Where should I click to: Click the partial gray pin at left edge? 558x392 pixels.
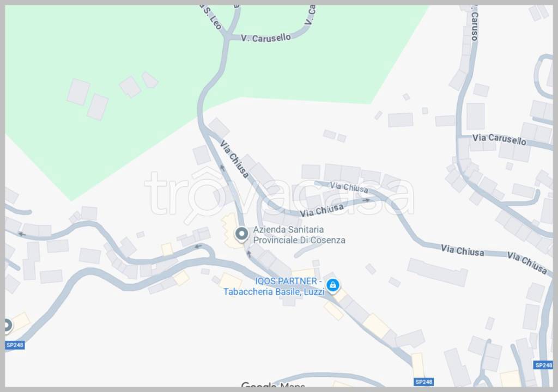coord(9,326)
